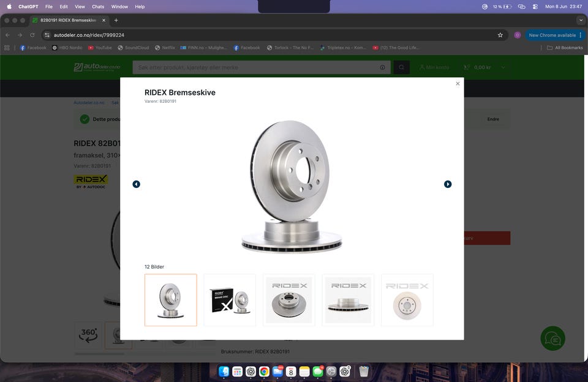Open Google Chrome from the Dock
The height and width of the screenshot is (382, 588).
[x=265, y=371]
